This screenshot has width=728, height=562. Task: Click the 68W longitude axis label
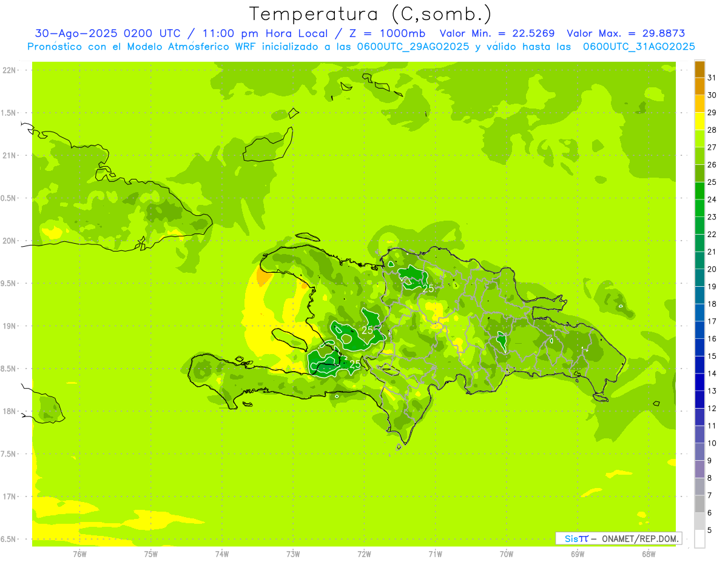click(x=649, y=554)
